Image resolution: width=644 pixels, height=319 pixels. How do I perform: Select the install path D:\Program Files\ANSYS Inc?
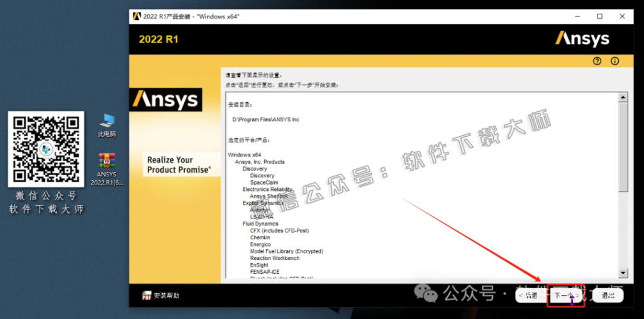click(266, 120)
